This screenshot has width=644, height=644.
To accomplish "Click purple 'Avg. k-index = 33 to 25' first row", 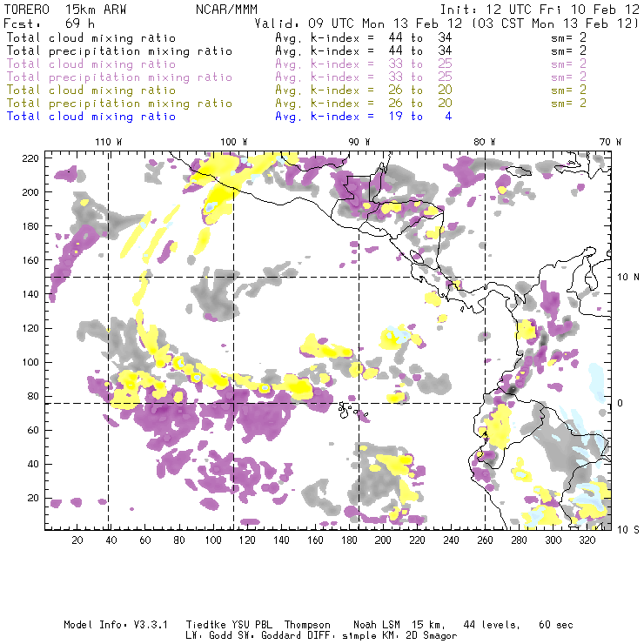I will 364,64.
